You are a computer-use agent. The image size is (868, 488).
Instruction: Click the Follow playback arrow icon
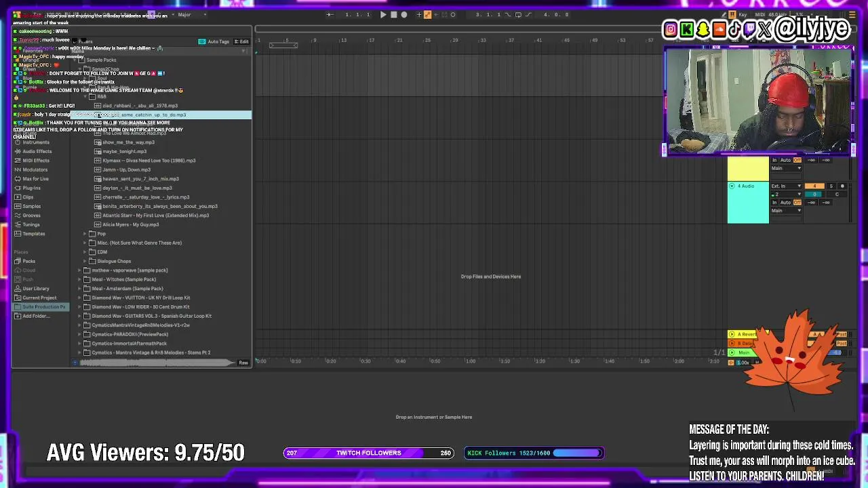pos(330,14)
